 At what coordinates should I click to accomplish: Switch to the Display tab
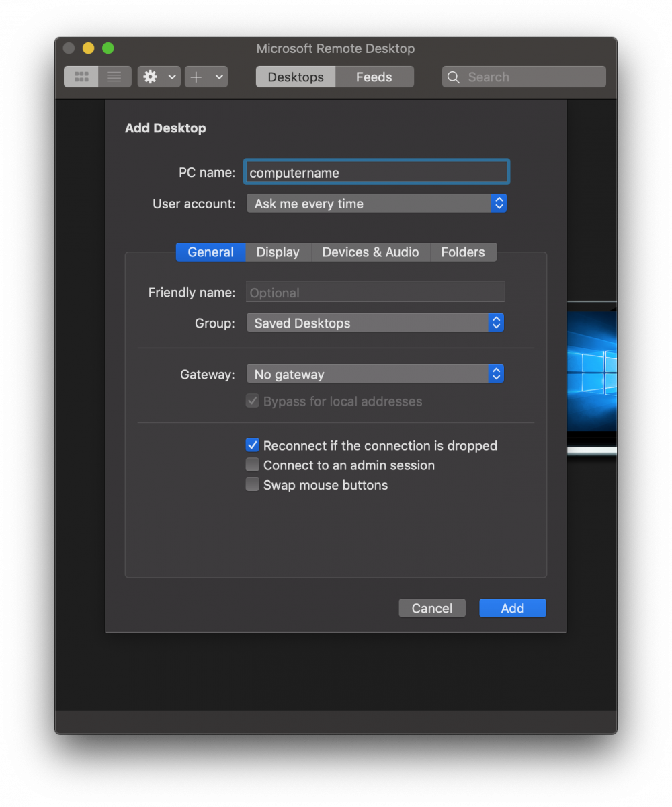tap(278, 252)
